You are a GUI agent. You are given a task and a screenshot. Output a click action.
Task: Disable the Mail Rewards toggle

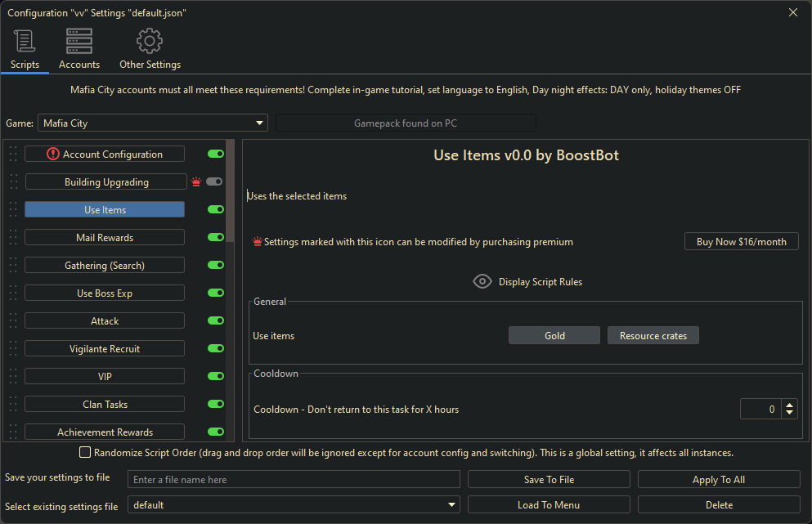pyautogui.click(x=215, y=237)
